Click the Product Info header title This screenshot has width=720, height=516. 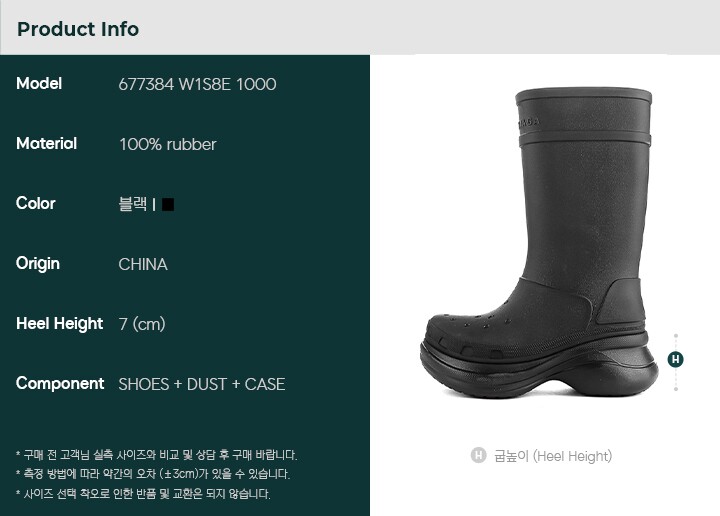78,29
